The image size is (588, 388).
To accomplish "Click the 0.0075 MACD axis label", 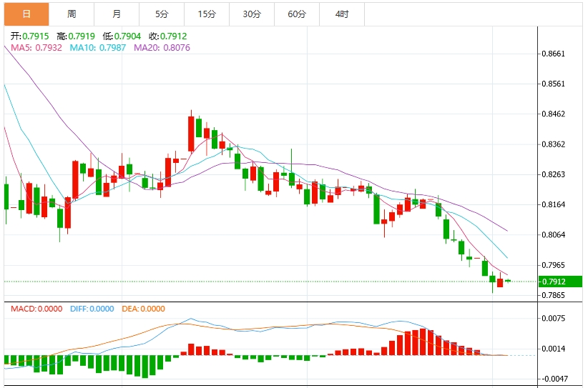I will click(553, 319).
